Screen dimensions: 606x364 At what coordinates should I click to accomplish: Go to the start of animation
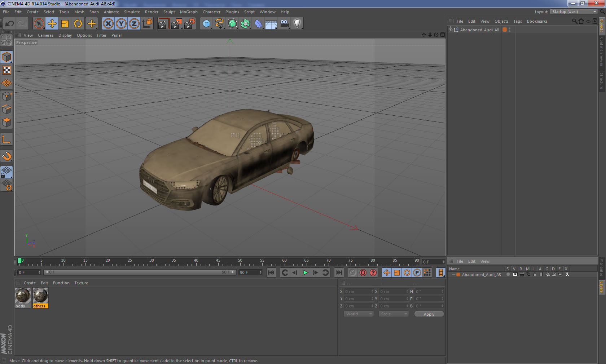point(271,272)
